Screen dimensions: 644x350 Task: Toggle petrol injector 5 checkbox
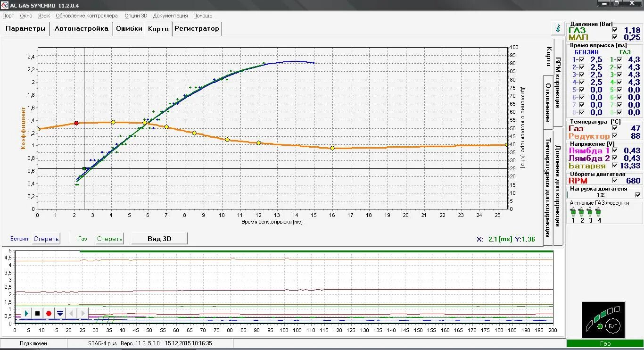(581, 90)
